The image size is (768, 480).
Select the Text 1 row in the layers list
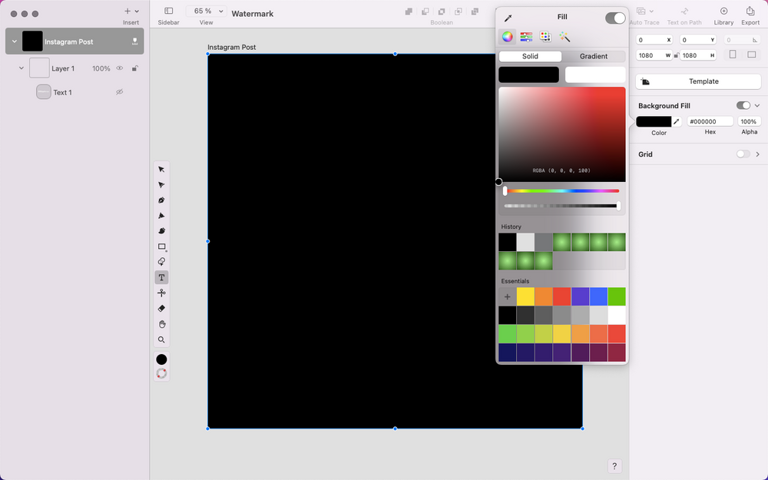pyautogui.click(x=74, y=92)
